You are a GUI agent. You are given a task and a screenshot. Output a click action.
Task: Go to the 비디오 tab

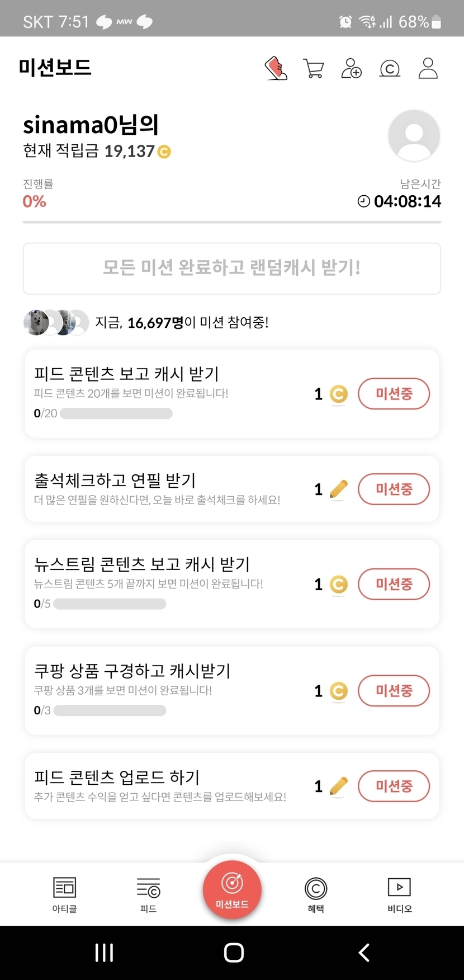tap(399, 894)
